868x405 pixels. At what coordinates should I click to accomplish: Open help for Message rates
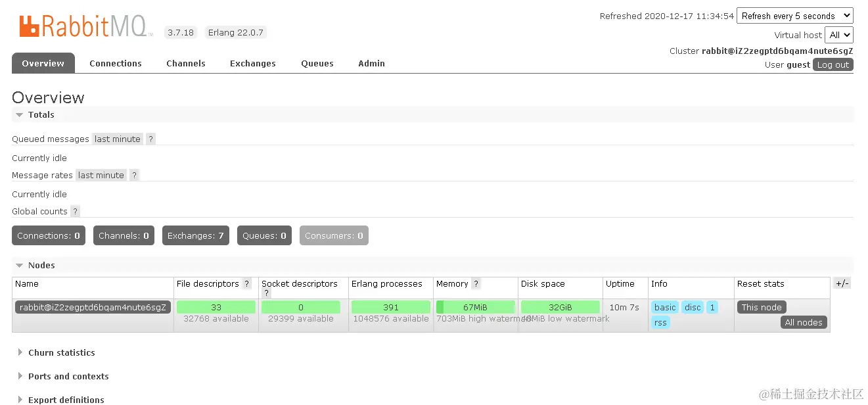(134, 175)
